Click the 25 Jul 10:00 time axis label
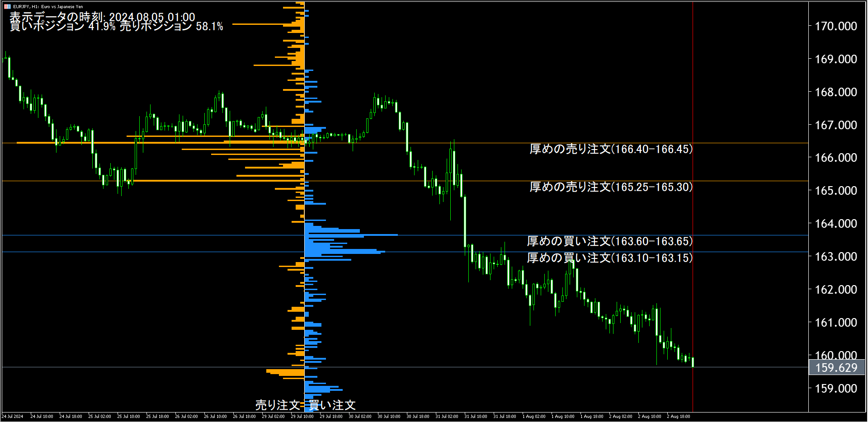 [128, 417]
